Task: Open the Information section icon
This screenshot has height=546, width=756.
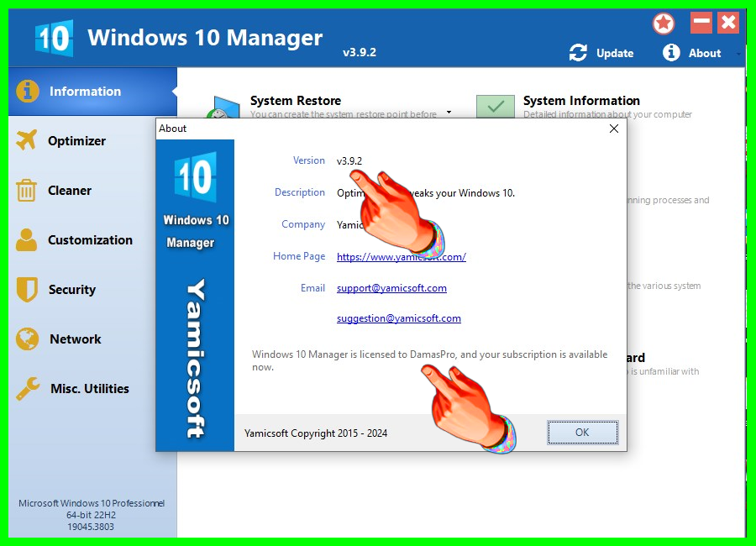Action: pos(28,92)
